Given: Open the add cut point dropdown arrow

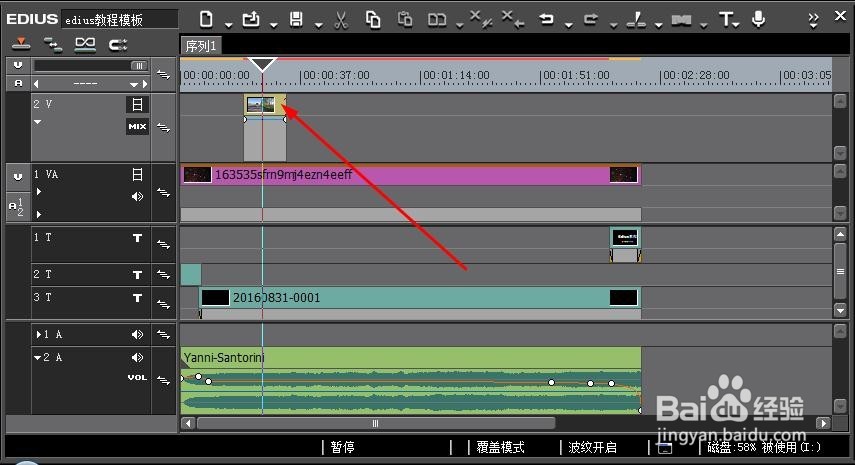Looking at the screenshot, I should [659, 24].
